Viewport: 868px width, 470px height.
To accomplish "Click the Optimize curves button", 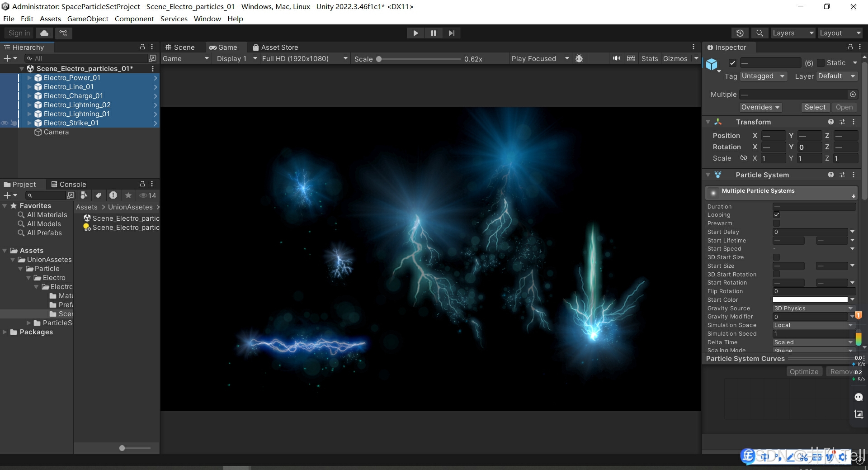I will point(804,371).
